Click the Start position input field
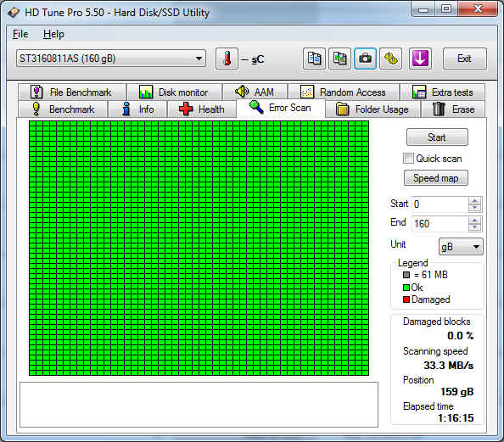The height and width of the screenshot is (442, 504). tap(440, 204)
